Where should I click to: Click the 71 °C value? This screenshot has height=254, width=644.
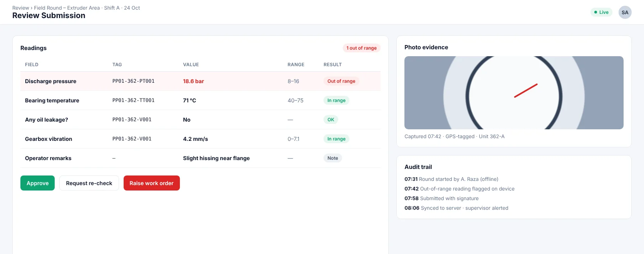[190, 100]
